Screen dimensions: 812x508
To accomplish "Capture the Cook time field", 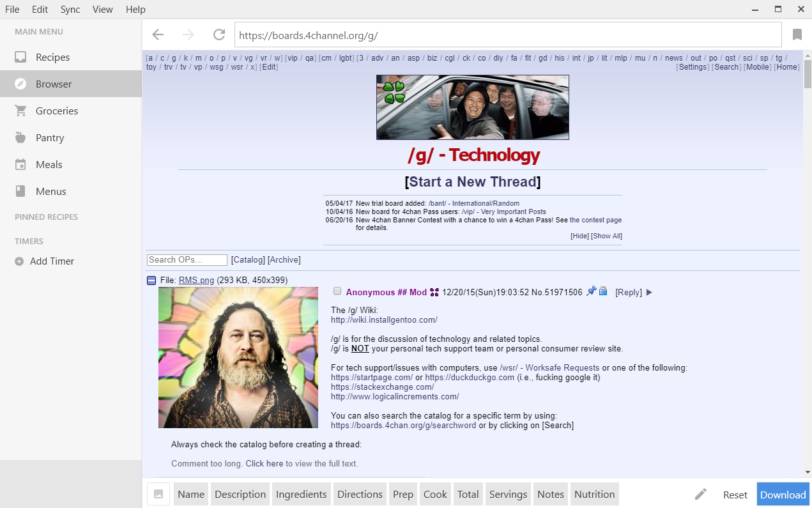I will point(436,494).
